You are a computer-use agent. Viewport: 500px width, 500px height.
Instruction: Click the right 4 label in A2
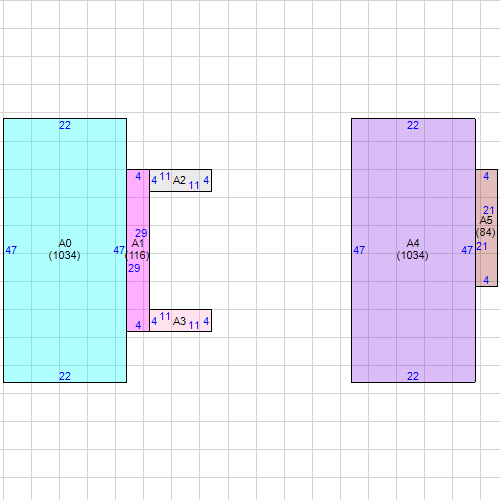pyautogui.click(x=206, y=180)
